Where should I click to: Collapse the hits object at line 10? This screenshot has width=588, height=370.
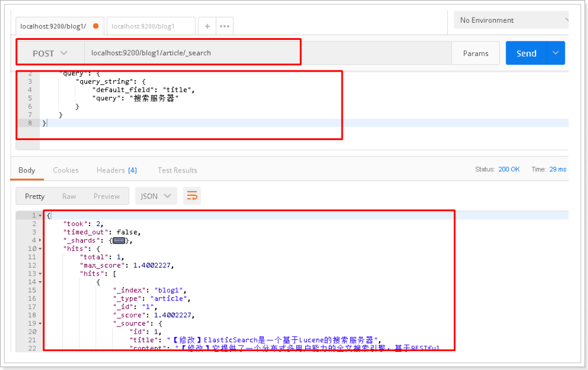coord(40,249)
